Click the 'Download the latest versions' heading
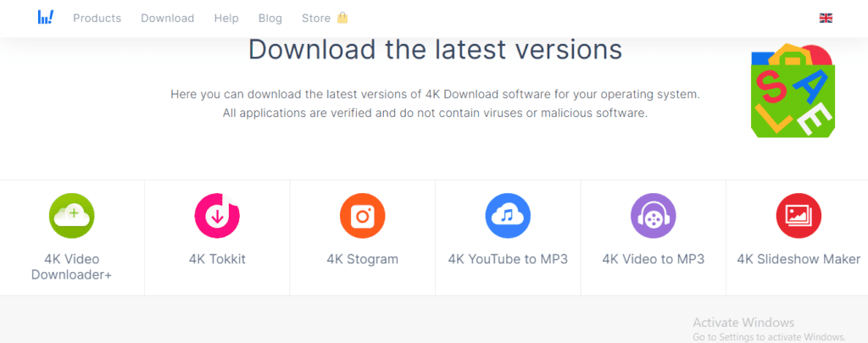 click(435, 50)
